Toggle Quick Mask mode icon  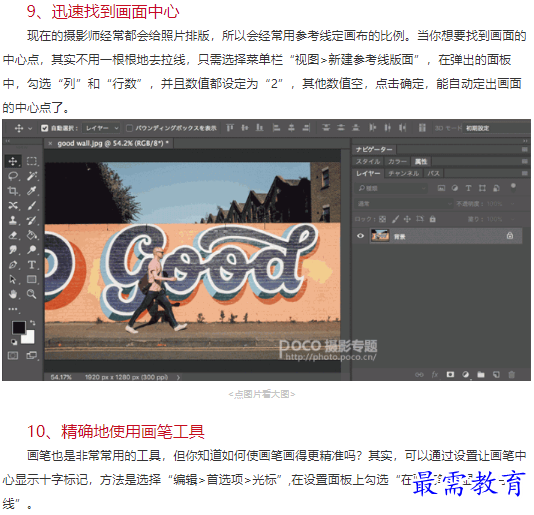tap(13, 356)
